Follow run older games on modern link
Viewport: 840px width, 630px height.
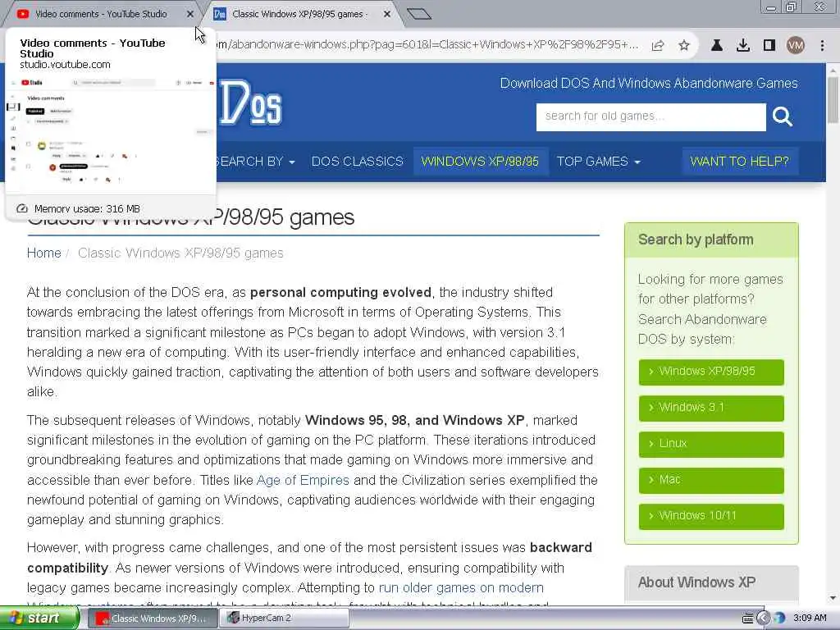click(461, 587)
